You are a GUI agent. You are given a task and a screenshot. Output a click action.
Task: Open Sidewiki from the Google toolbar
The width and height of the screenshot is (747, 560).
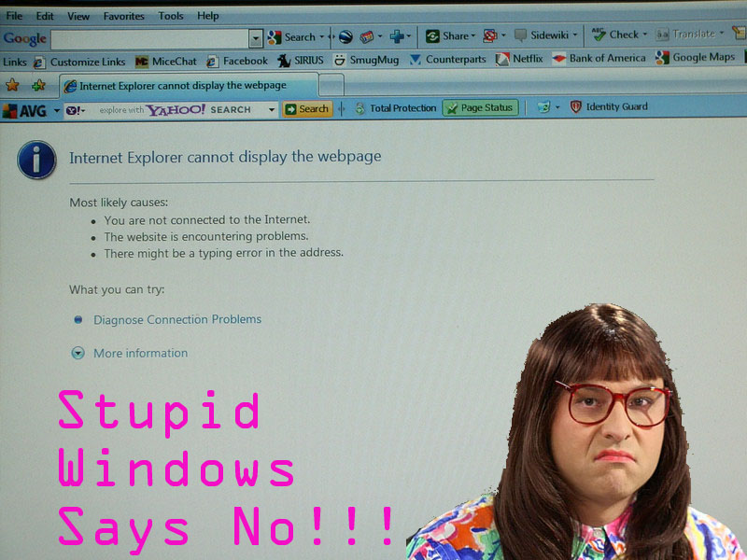click(543, 35)
